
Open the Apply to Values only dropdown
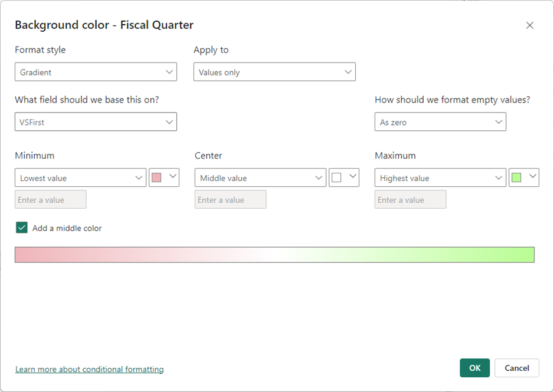click(274, 72)
